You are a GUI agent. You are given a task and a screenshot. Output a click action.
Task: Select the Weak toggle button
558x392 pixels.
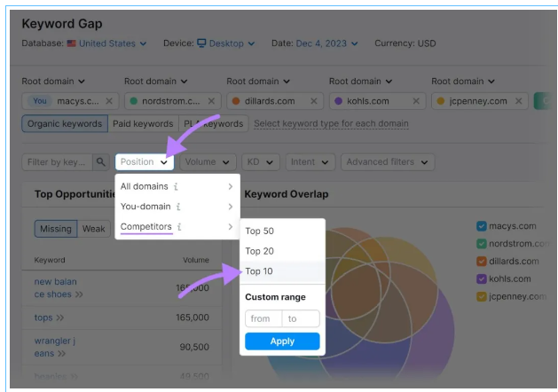coord(94,229)
